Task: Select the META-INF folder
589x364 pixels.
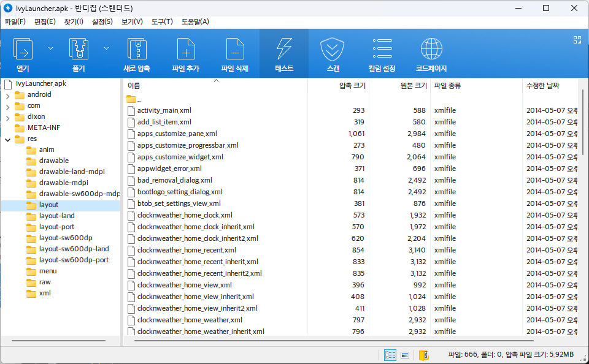Action: pyautogui.click(x=44, y=127)
